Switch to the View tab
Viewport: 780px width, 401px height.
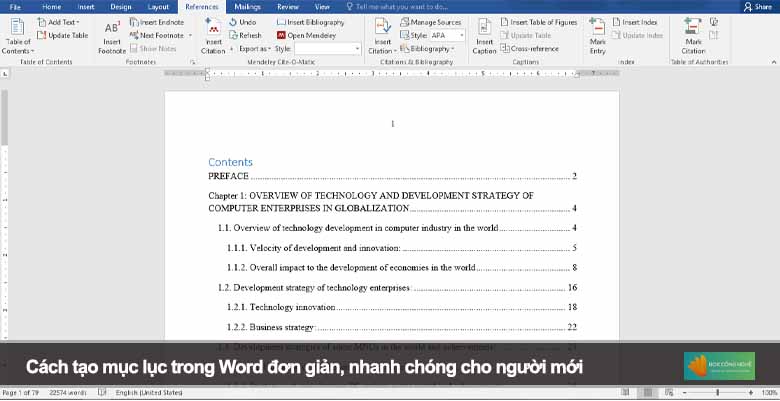coord(322,7)
